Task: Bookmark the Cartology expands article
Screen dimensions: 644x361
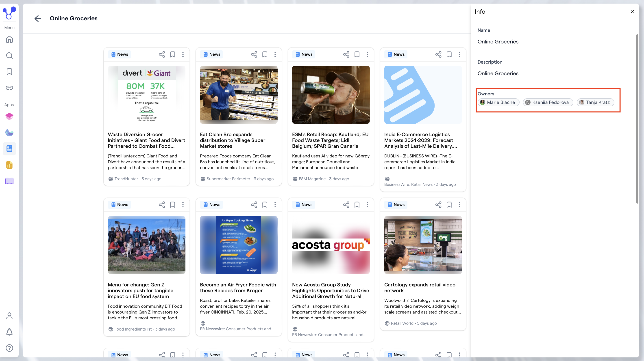Action: pos(449,205)
